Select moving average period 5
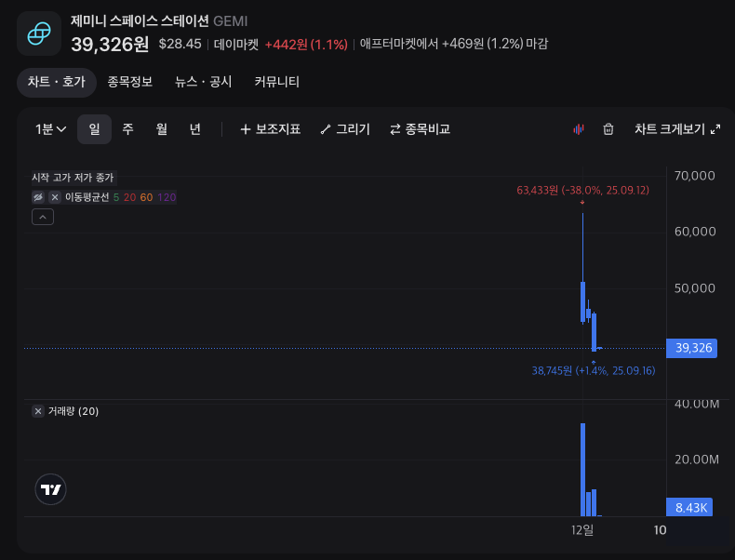The image size is (735, 560). [x=116, y=197]
